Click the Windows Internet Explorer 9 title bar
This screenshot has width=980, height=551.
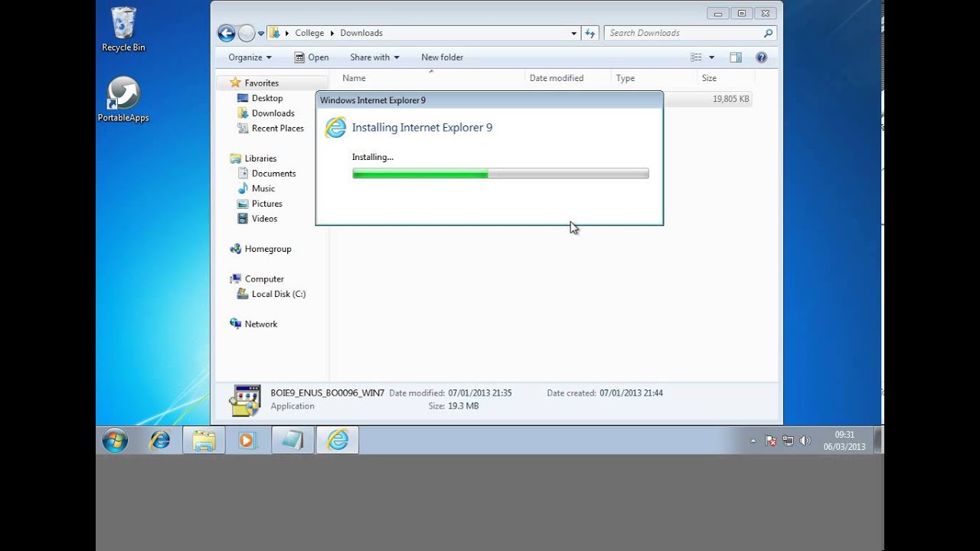click(x=489, y=100)
